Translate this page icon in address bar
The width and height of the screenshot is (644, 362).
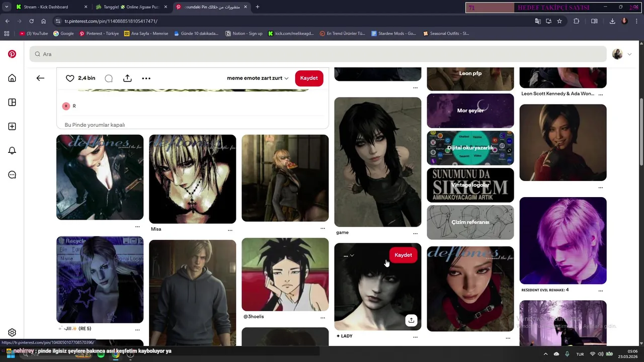coord(538,21)
